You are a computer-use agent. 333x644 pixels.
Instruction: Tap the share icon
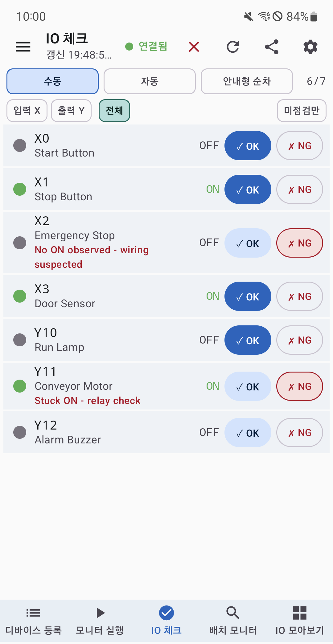point(272,47)
